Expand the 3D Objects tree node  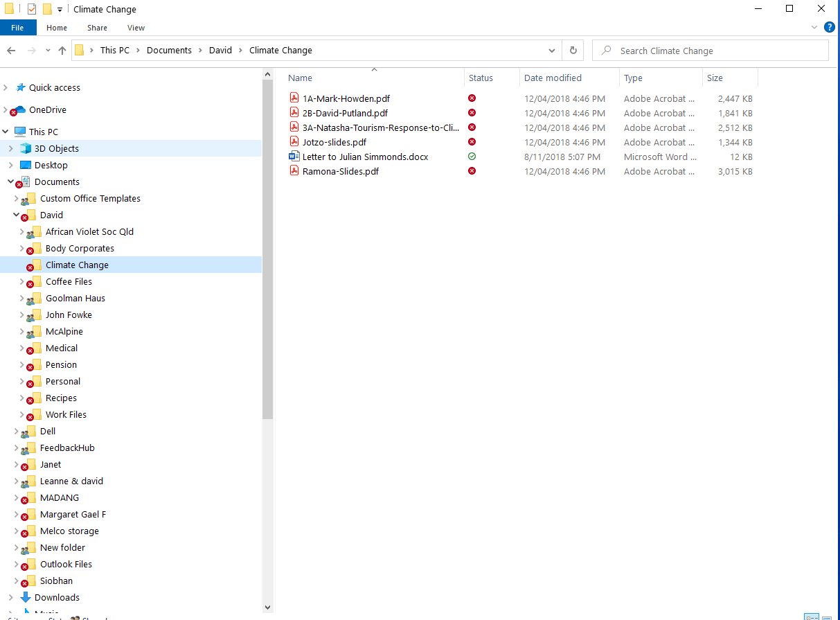point(11,148)
